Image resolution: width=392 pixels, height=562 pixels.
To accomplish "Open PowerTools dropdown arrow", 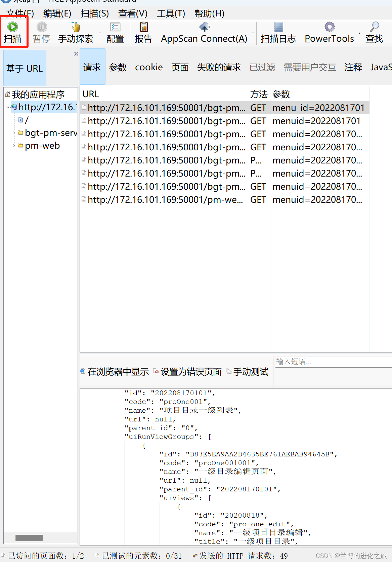I will tap(359, 33).
